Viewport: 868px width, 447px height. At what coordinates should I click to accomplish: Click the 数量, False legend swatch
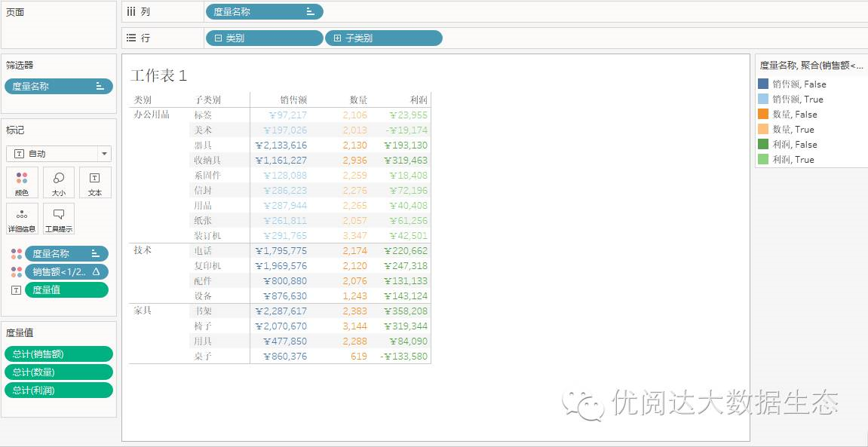coord(763,114)
